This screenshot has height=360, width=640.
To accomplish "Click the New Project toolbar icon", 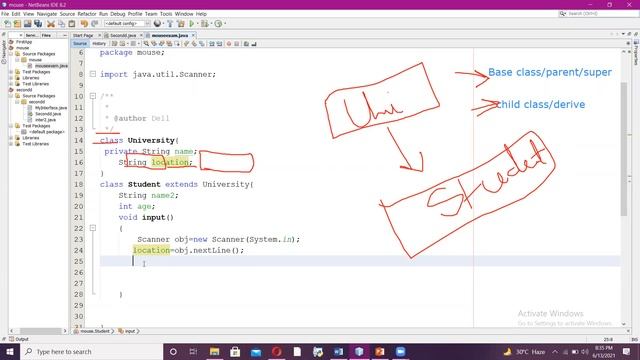I will 17,24.
